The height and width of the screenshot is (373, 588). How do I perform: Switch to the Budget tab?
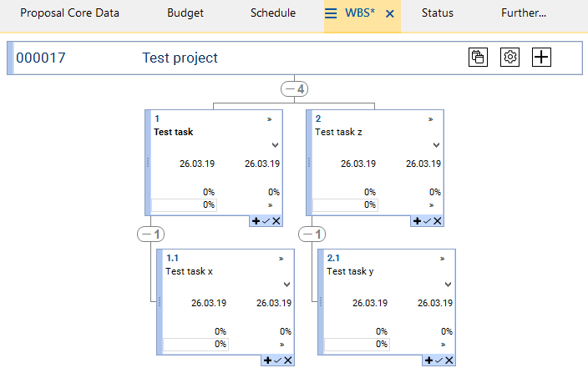coord(185,13)
